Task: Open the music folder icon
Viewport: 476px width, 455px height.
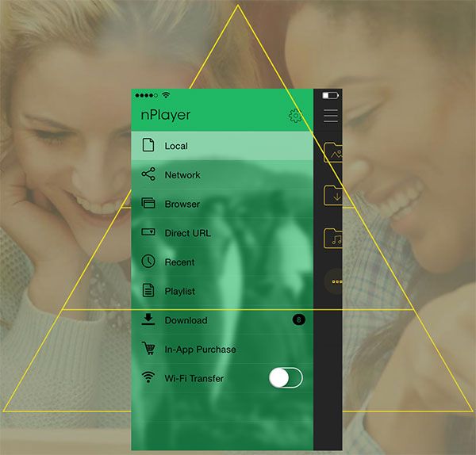Action: pos(333,239)
